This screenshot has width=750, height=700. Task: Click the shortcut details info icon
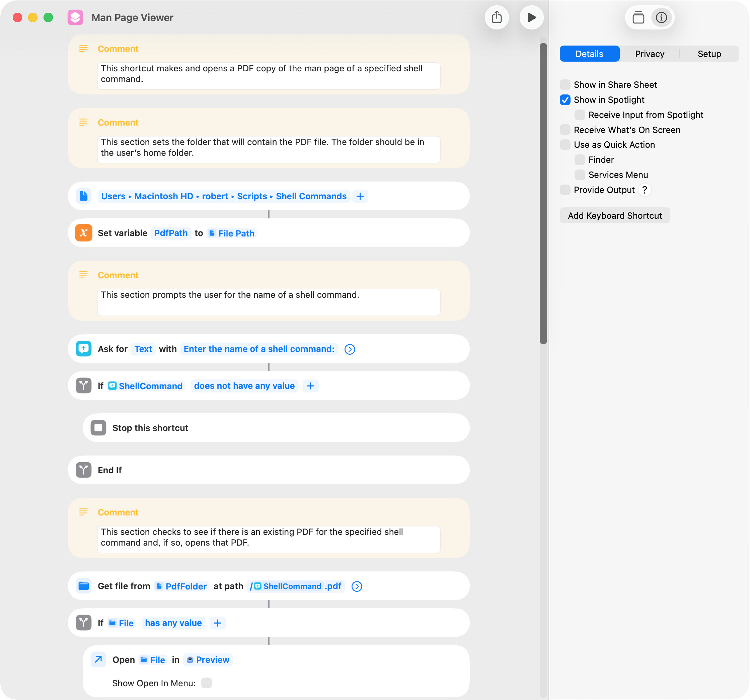[x=661, y=17]
